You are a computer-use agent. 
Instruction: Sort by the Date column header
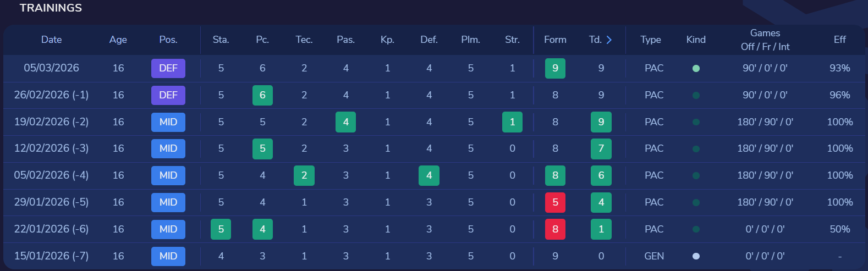click(x=51, y=40)
